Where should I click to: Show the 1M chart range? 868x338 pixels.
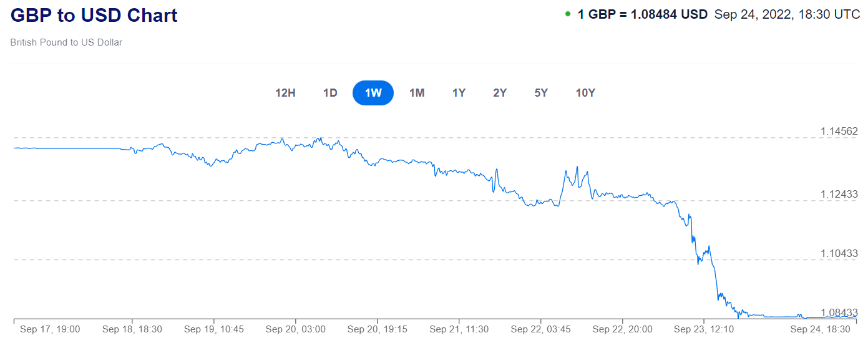coord(417,93)
